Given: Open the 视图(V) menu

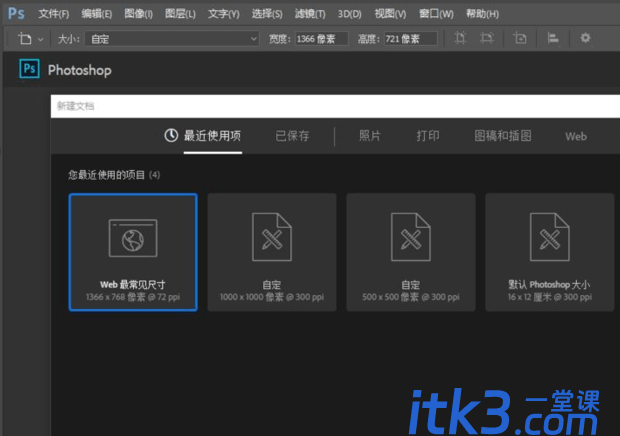Looking at the screenshot, I should coord(390,14).
